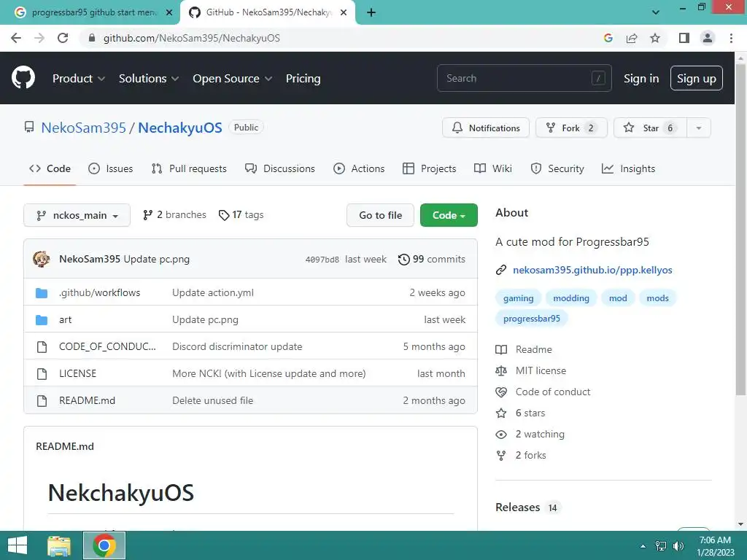Click the 2 branches link
Screen dimensions: 747x560
174,215
